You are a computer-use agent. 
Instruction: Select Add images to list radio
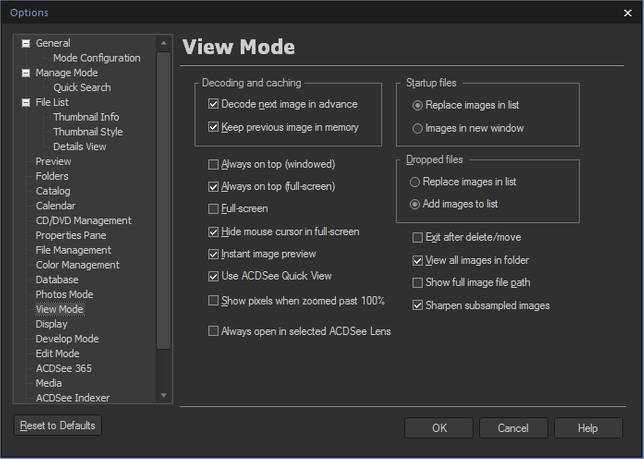415,204
